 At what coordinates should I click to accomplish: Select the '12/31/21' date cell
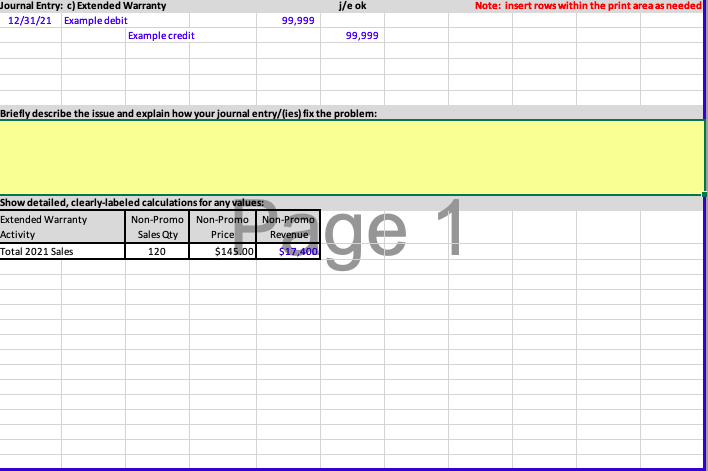(x=30, y=21)
